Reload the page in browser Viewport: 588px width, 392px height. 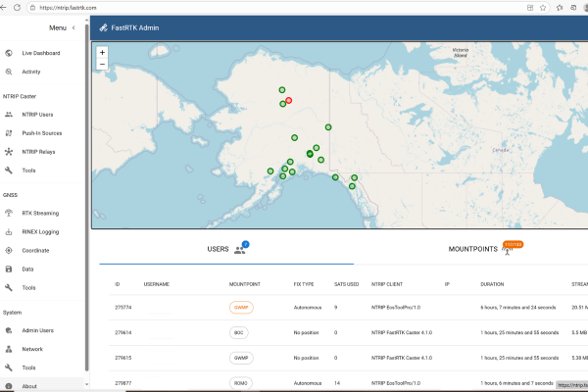[x=17, y=8]
